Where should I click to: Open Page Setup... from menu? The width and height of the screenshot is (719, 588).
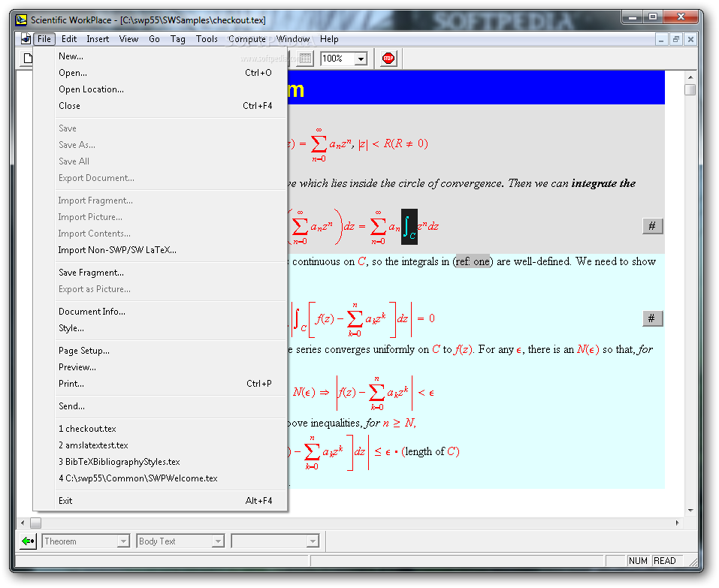pos(160,351)
